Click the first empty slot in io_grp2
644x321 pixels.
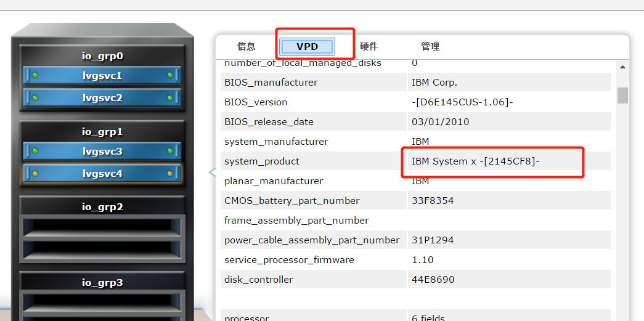coord(102,227)
